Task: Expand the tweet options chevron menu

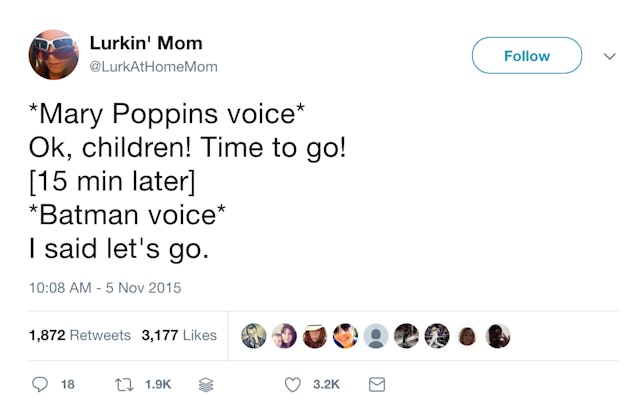Action: pos(610,57)
